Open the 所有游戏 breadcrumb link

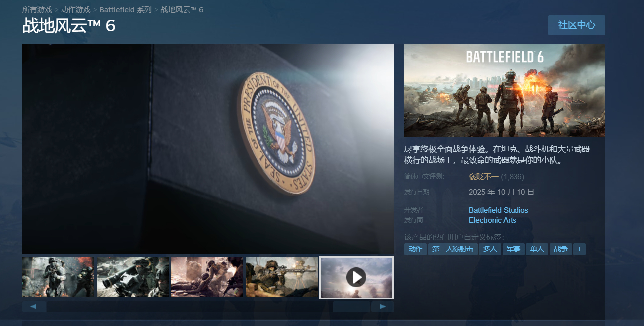pos(37,10)
